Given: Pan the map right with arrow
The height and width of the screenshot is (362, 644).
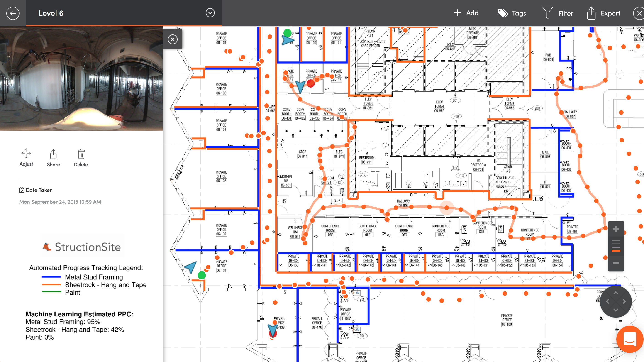Looking at the screenshot, I should pos(624,301).
